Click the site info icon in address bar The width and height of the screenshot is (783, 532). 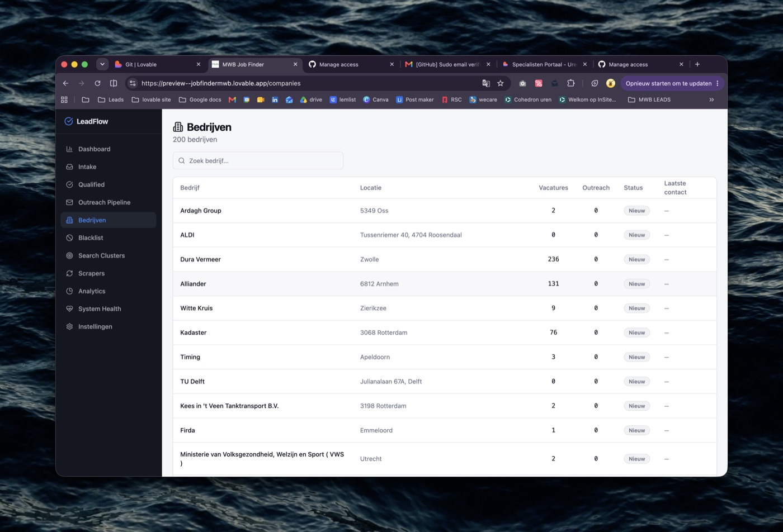[133, 83]
